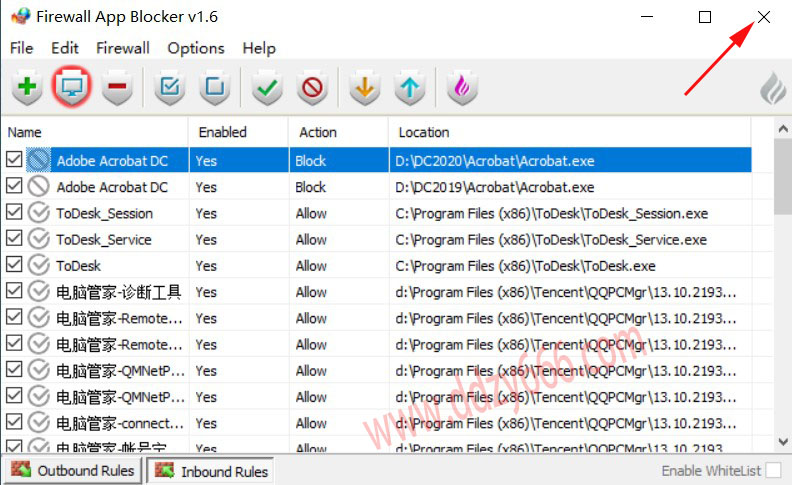The width and height of the screenshot is (792, 485).
Task: Sort by the Name column header
Action: coord(95,132)
